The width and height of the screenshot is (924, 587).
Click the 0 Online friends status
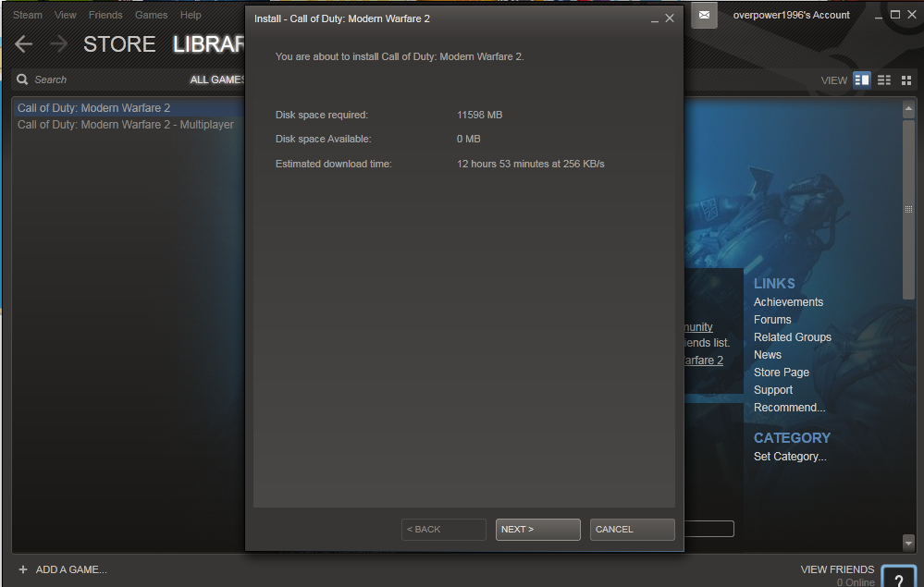tap(856, 581)
